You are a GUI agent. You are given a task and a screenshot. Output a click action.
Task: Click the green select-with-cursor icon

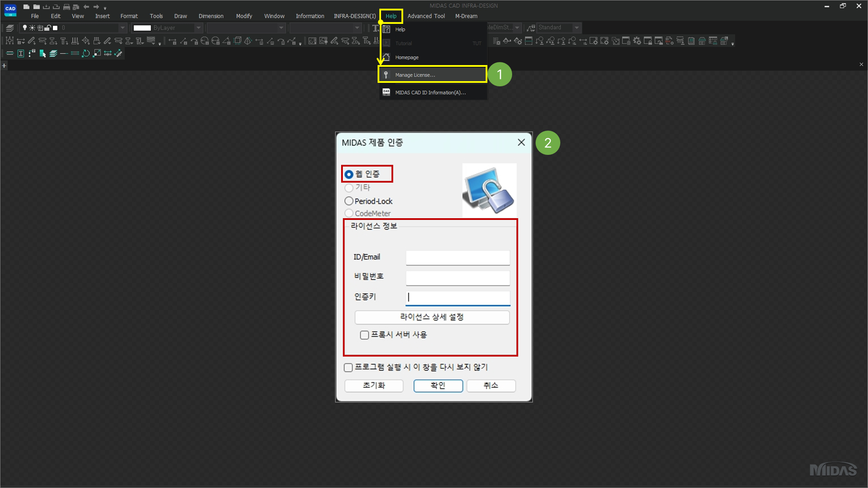pos(43,53)
